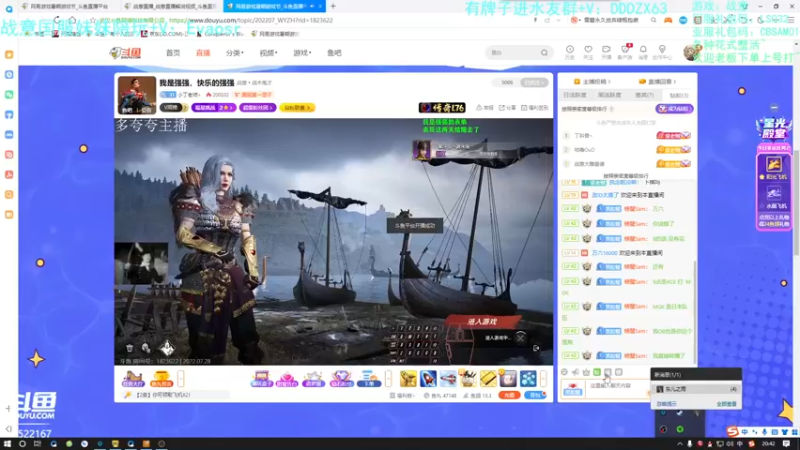This screenshot has width=800, height=450.
Task: Click the crown icon above chat input
Action: pos(586,372)
